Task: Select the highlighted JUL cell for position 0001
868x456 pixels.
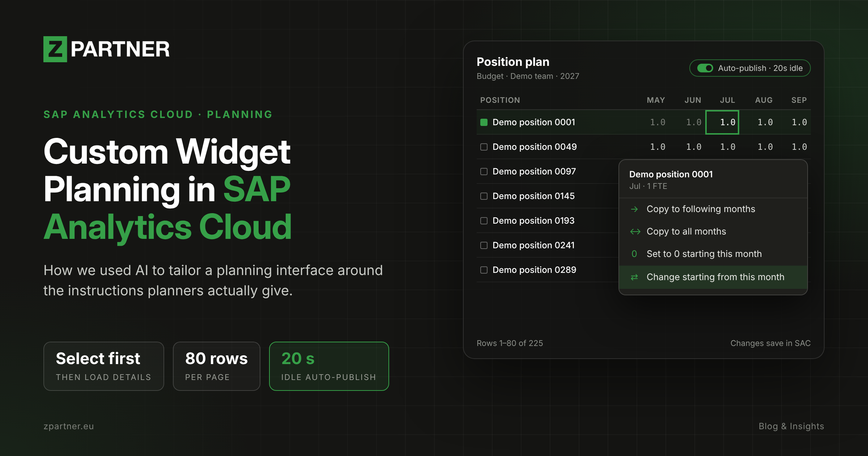Action: pos(722,122)
